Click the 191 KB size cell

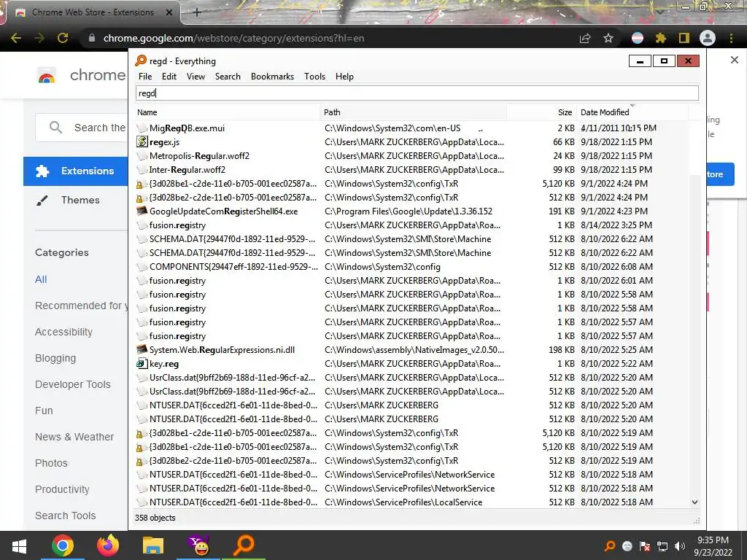coord(561,211)
